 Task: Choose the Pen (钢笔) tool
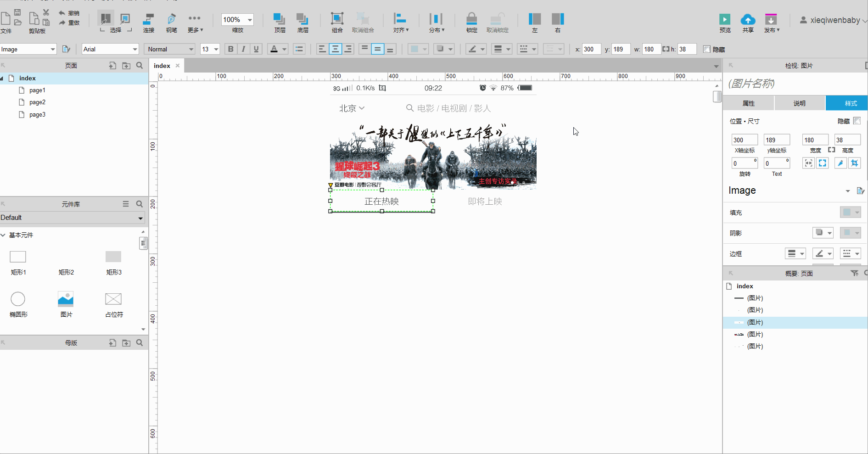(171, 19)
